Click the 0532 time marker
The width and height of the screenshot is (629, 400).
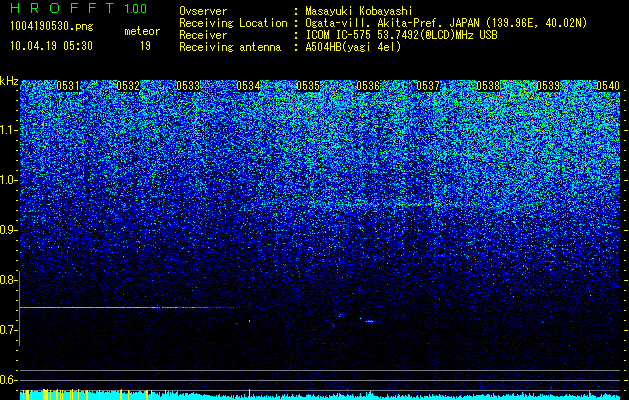tap(128, 86)
